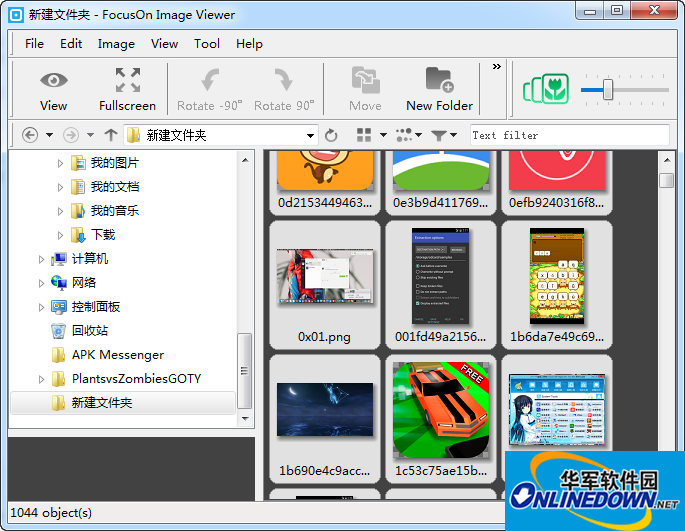This screenshot has width=685, height=531.
Task: Click the folder tree scrollbar thumb
Action: pos(245,371)
